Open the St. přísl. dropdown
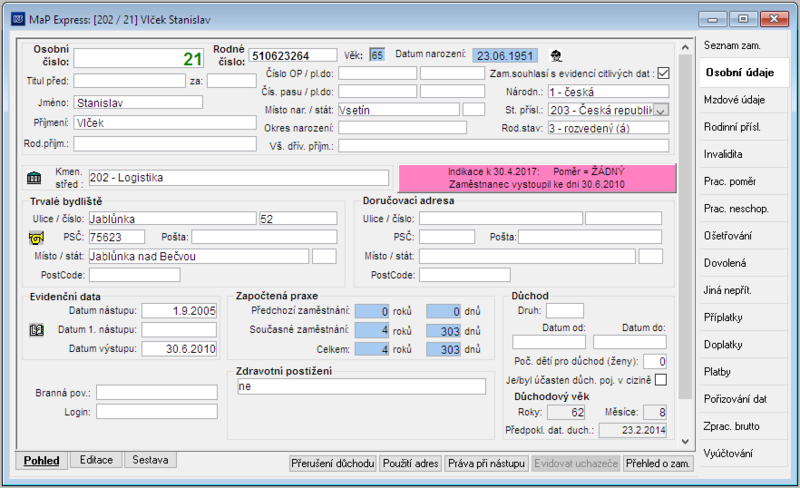Screen dimensions: 800x488 tap(661, 110)
